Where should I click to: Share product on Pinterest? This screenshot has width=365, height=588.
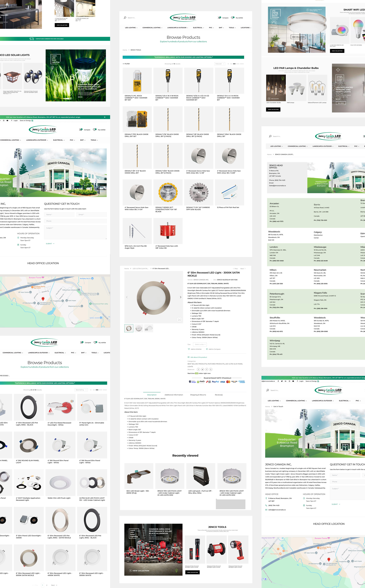point(207,369)
